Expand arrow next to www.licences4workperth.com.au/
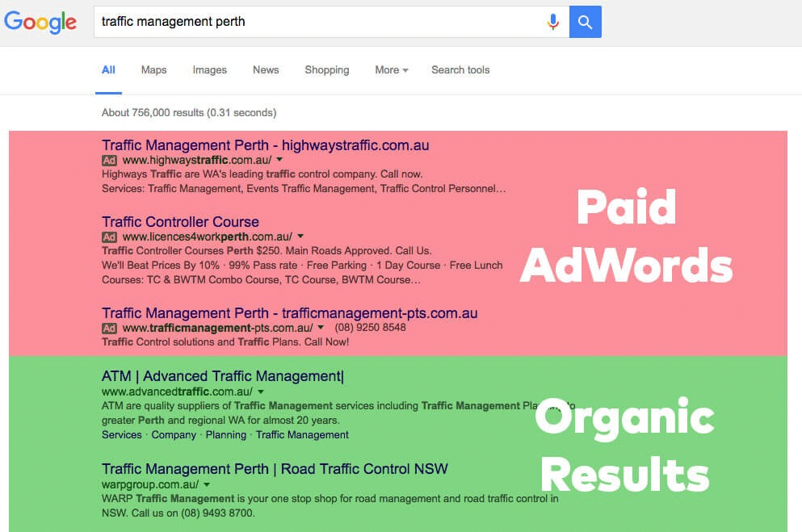This screenshot has height=532, width=802. pyautogui.click(x=300, y=236)
